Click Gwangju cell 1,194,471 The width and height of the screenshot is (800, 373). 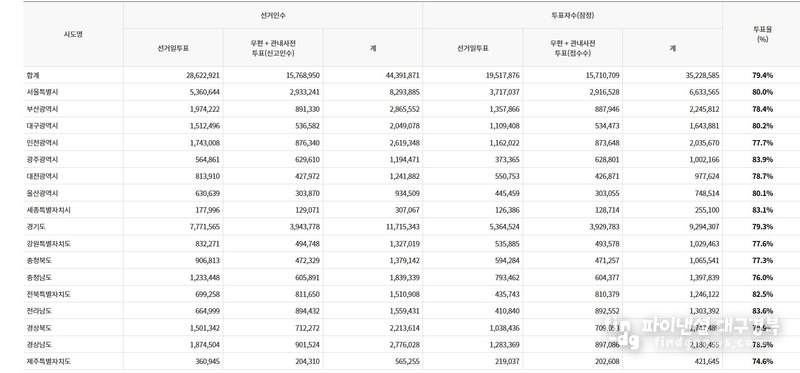coord(404,159)
